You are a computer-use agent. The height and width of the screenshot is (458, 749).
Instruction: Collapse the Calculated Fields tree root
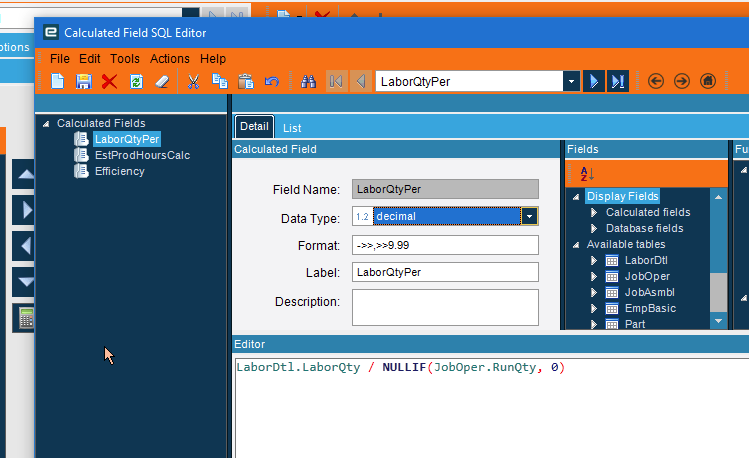(46, 124)
